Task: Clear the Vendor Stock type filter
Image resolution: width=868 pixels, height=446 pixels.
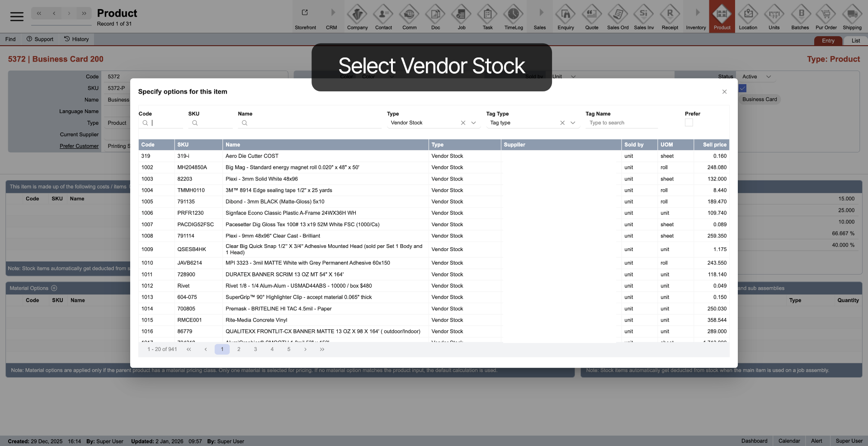Action: click(463, 123)
